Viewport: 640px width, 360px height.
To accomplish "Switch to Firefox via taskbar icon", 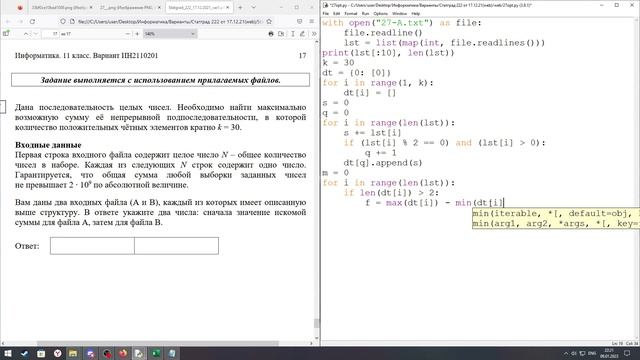I will click(122, 353).
